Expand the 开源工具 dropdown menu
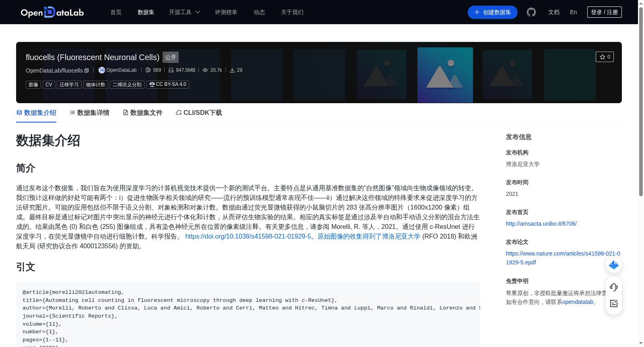The width and height of the screenshot is (644, 347). pos(184,12)
